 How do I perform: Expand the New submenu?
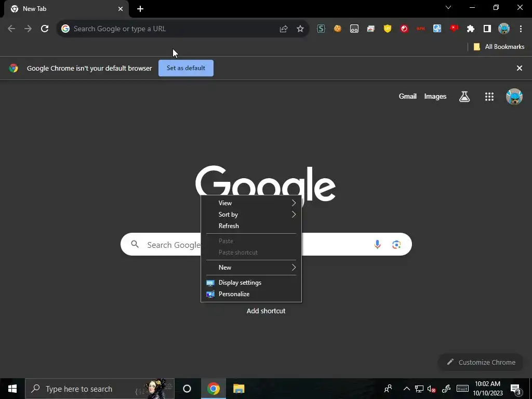(x=251, y=268)
